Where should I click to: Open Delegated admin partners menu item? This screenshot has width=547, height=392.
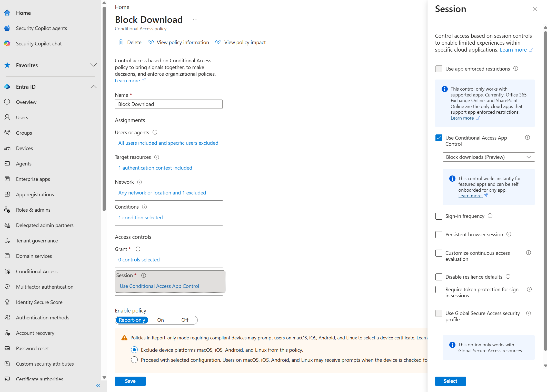pos(45,225)
